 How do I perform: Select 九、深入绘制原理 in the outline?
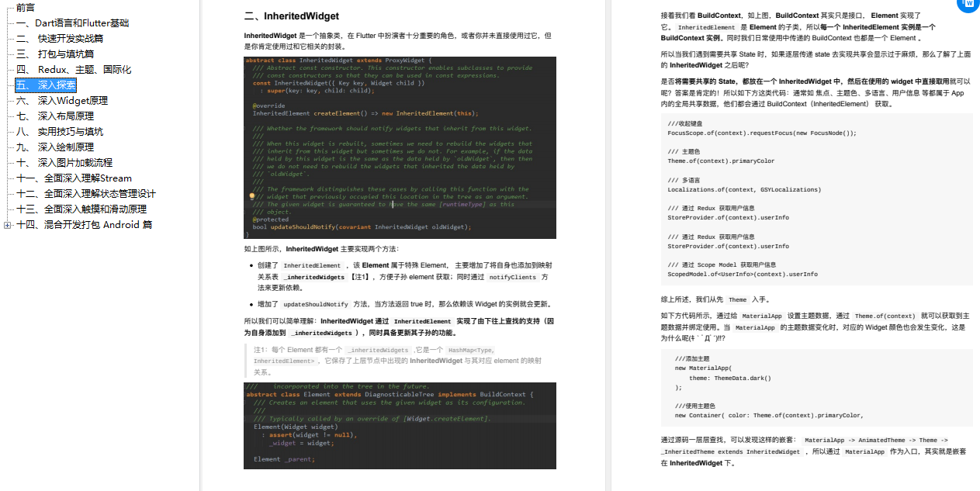(55, 147)
